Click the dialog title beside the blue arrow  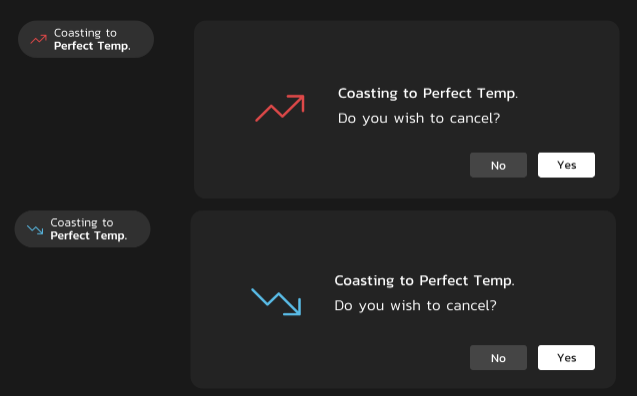pos(424,281)
